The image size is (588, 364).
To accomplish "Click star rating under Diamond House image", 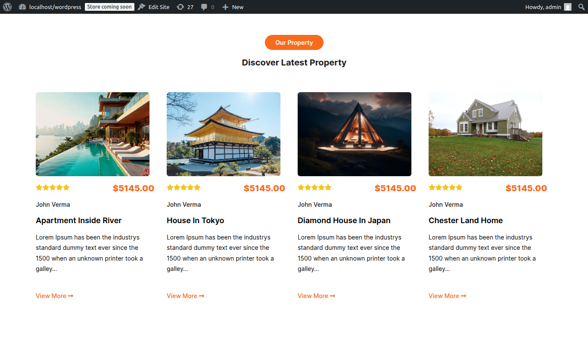I will pos(314,187).
